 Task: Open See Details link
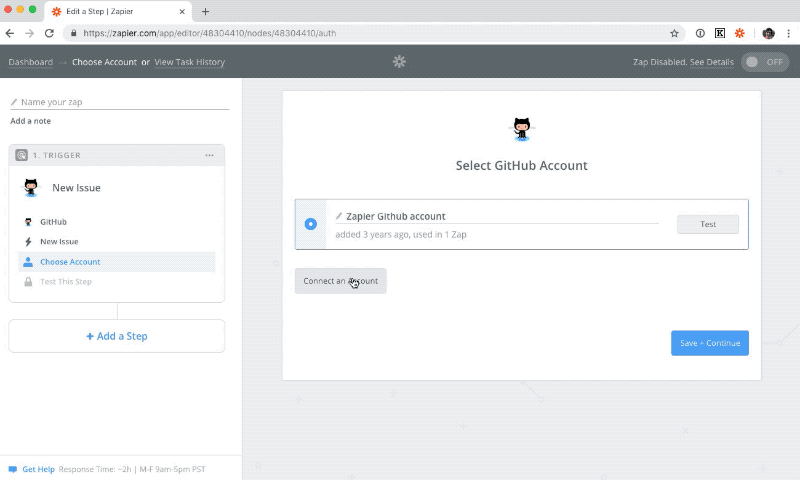(x=712, y=62)
